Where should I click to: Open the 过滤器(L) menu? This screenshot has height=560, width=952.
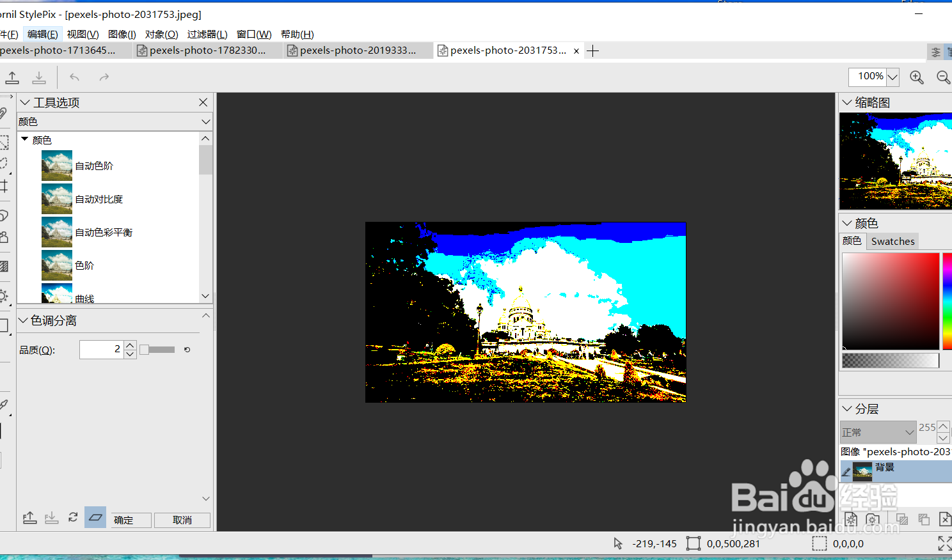tap(207, 34)
